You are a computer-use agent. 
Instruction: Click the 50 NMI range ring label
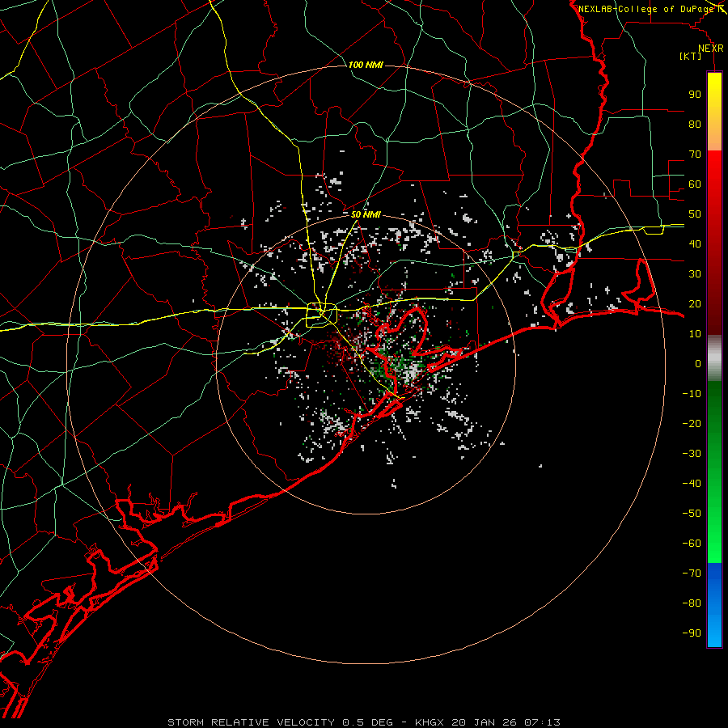[x=366, y=214]
